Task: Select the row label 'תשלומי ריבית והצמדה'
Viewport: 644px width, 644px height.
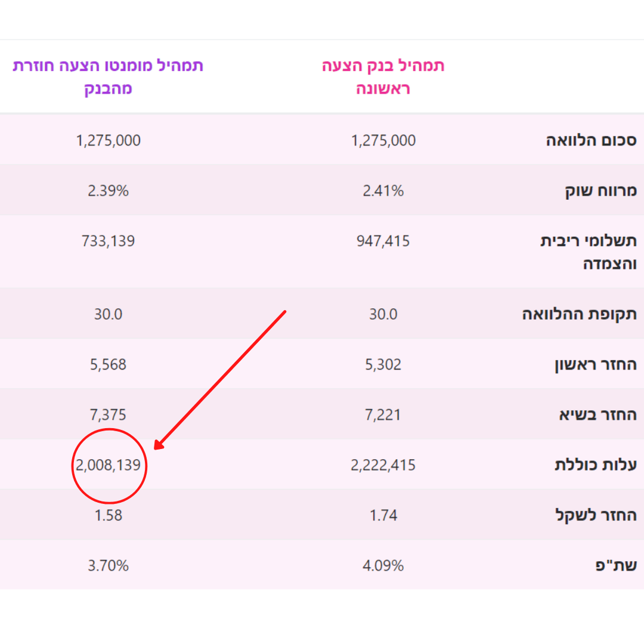Action: point(589,252)
